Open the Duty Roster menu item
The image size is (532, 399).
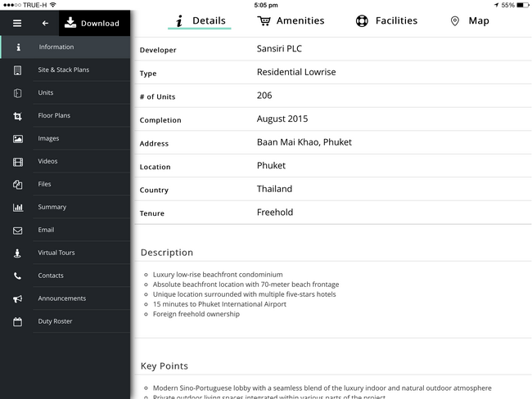point(65,321)
